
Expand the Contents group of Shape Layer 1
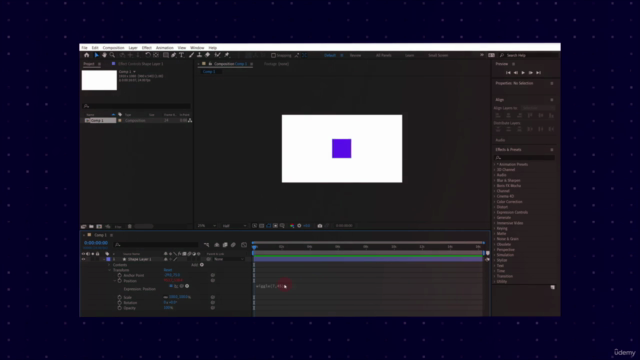109,265
